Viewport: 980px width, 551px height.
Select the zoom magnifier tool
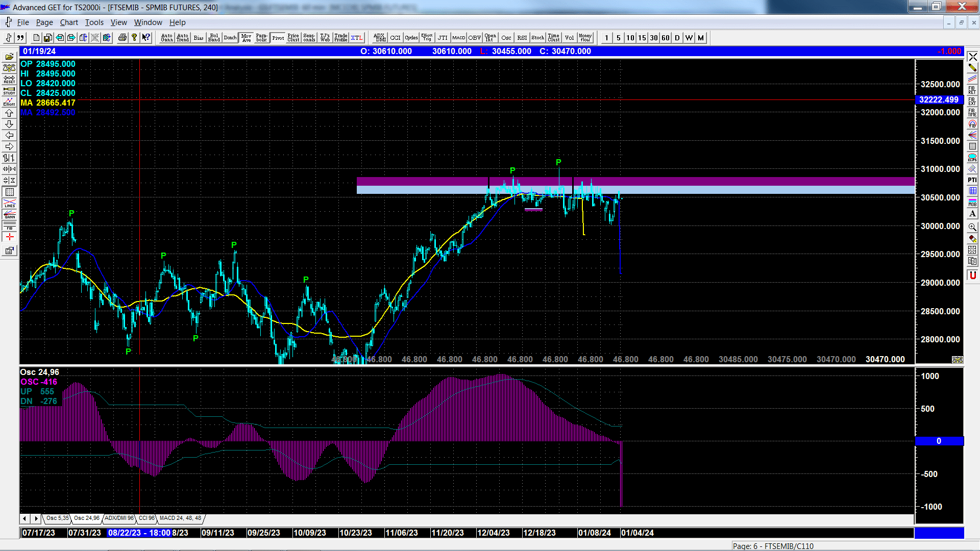coord(972,227)
